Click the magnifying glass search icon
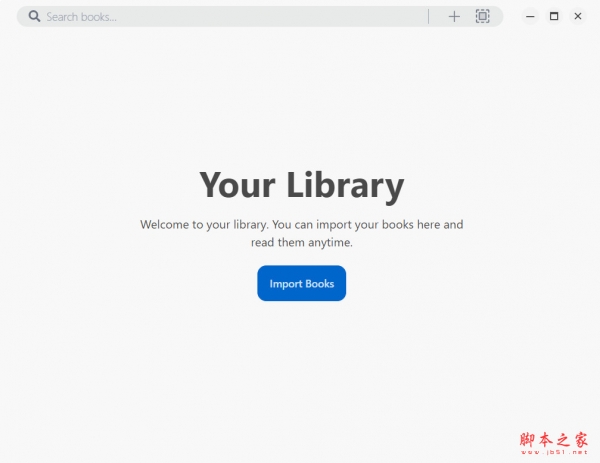Screen dimensions: 600x463 pyautogui.click(x=34, y=16)
